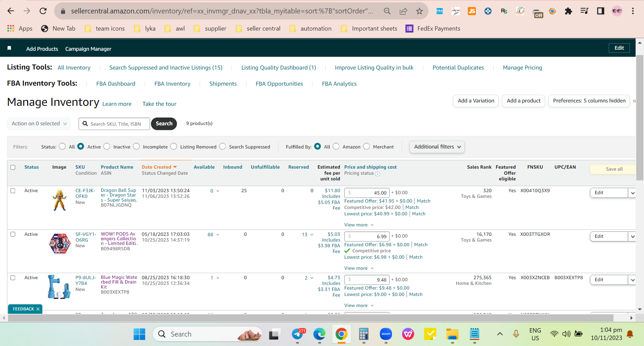The height and width of the screenshot is (346, 644).
Task: Open the Apps grid shortcut in the bookmarks bar
Action: tap(20, 29)
